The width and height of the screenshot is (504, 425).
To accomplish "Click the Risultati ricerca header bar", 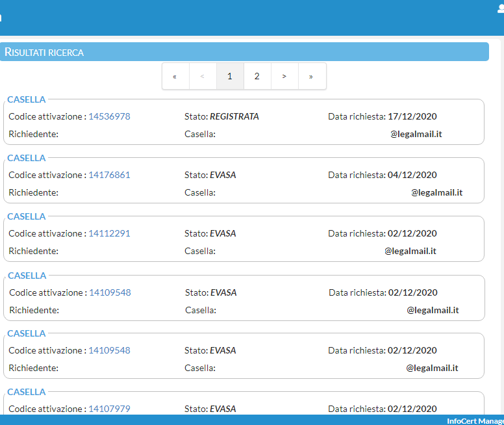I will coord(244,52).
